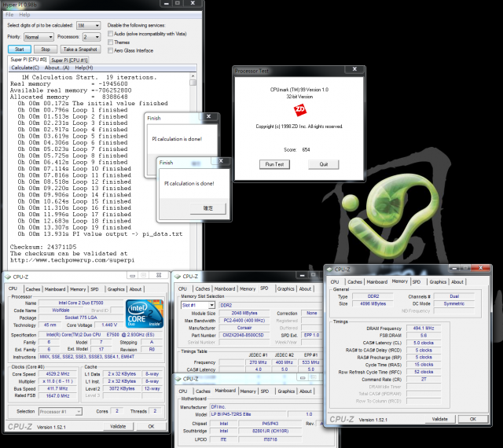Click the Super PI log scrollbar thumb
Screen dimensions: 503x448
[x=193, y=83]
